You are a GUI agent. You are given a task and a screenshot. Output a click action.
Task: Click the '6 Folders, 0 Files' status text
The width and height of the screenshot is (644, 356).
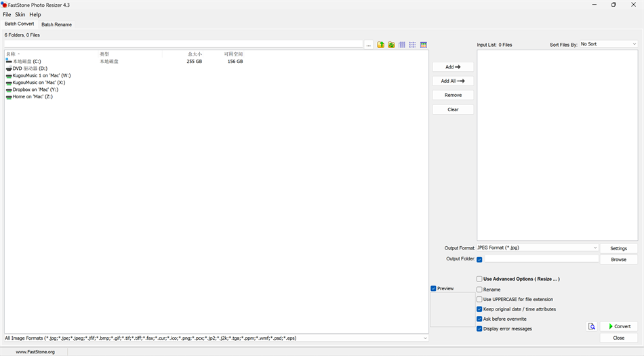pyautogui.click(x=22, y=35)
